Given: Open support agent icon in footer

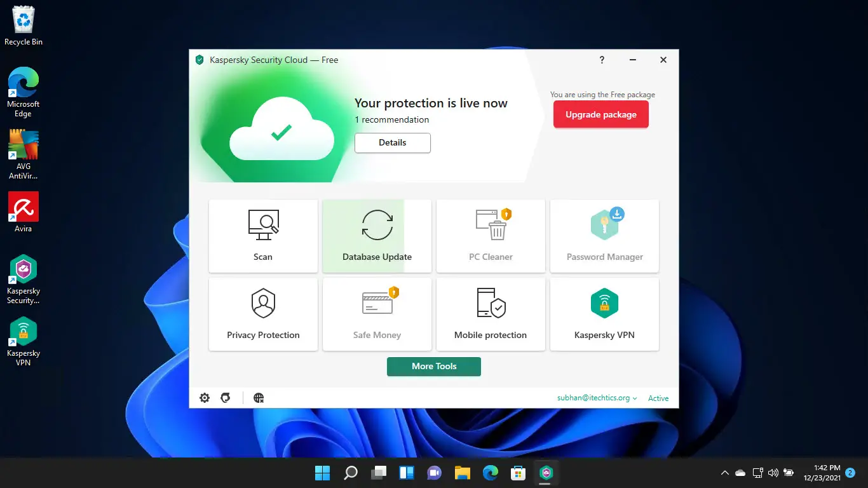Looking at the screenshot, I should [225, 398].
